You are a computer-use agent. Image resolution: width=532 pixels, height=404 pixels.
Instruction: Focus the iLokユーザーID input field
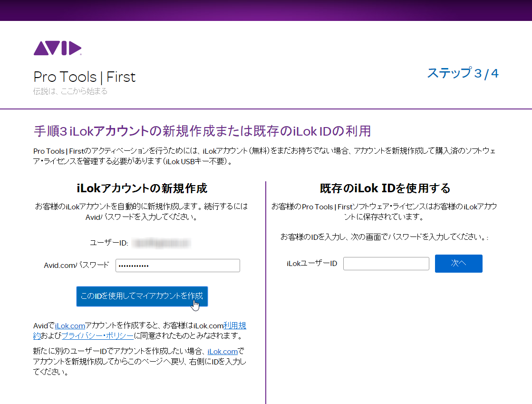[386, 264]
